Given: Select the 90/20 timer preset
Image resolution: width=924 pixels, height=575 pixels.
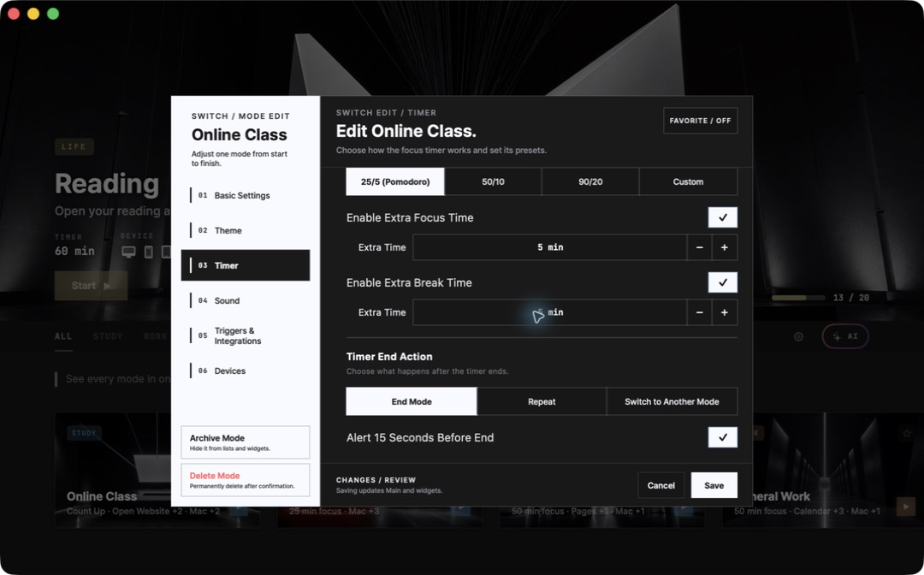Looking at the screenshot, I should [590, 181].
